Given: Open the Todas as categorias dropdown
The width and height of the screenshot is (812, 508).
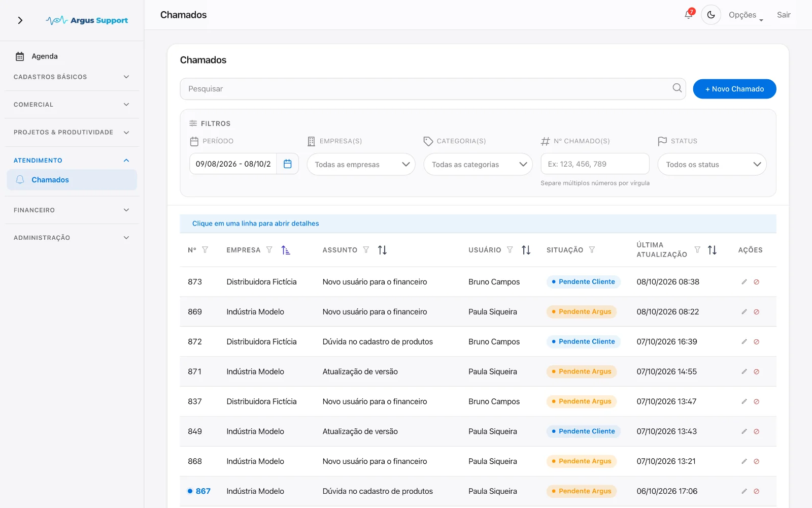Looking at the screenshot, I should pos(478,164).
